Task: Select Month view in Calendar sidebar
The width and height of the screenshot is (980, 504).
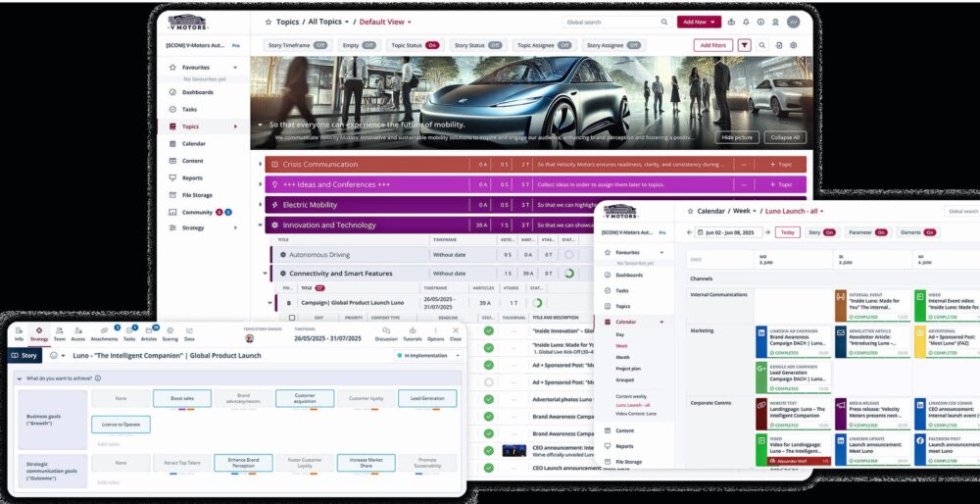Action: click(622, 357)
